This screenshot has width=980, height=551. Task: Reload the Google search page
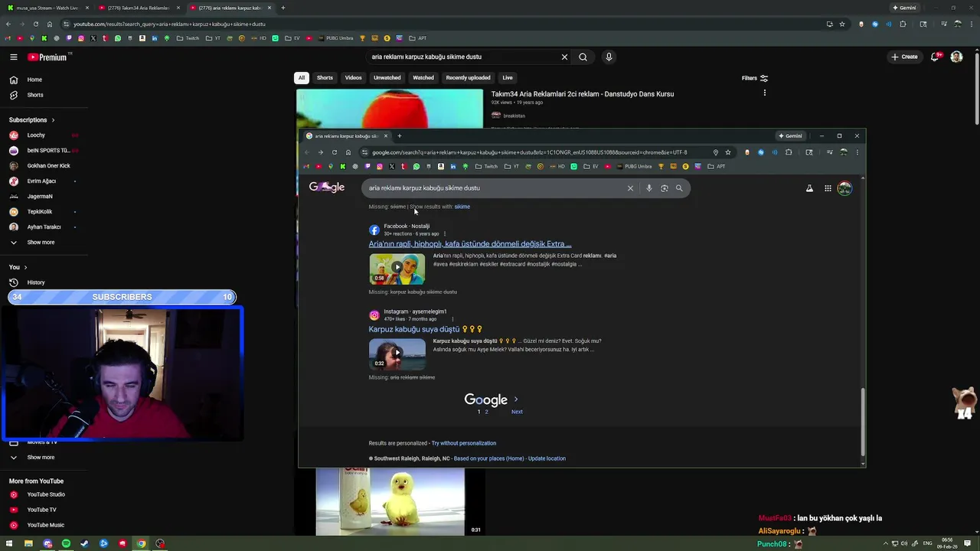click(335, 152)
